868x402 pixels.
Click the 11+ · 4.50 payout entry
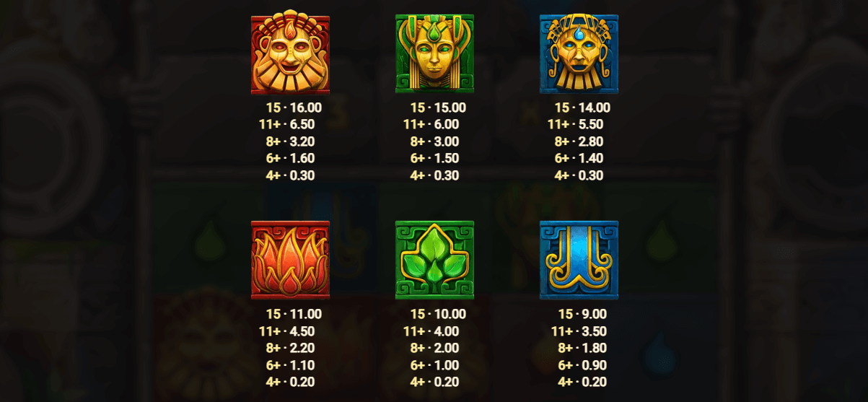coord(286,331)
